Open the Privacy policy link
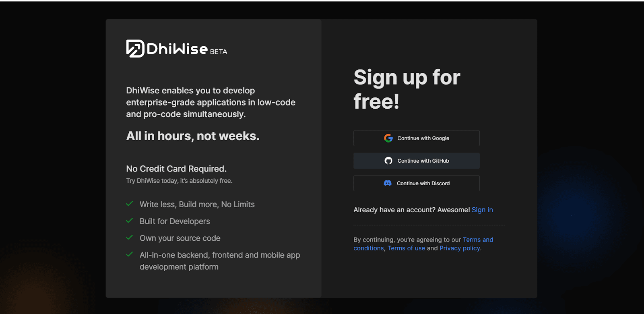This screenshot has width=644, height=314. coord(460,248)
